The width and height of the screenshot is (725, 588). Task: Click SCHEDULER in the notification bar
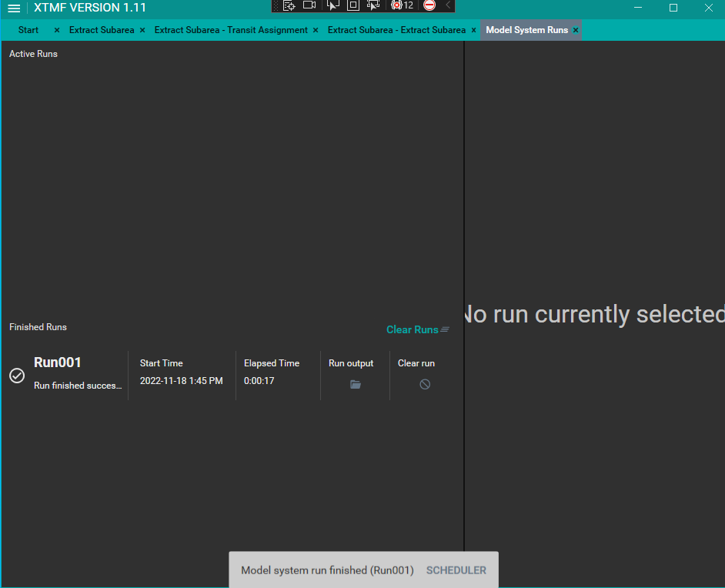pyautogui.click(x=456, y=570)
